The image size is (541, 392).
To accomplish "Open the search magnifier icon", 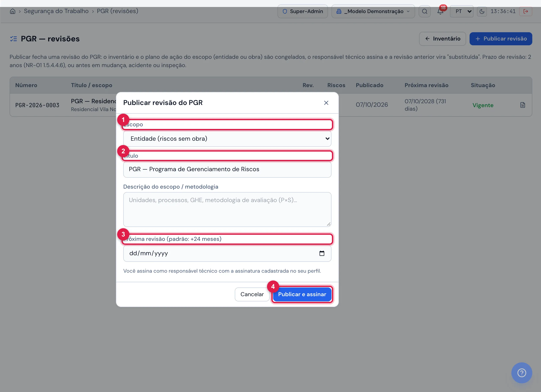I will [425, 12].
